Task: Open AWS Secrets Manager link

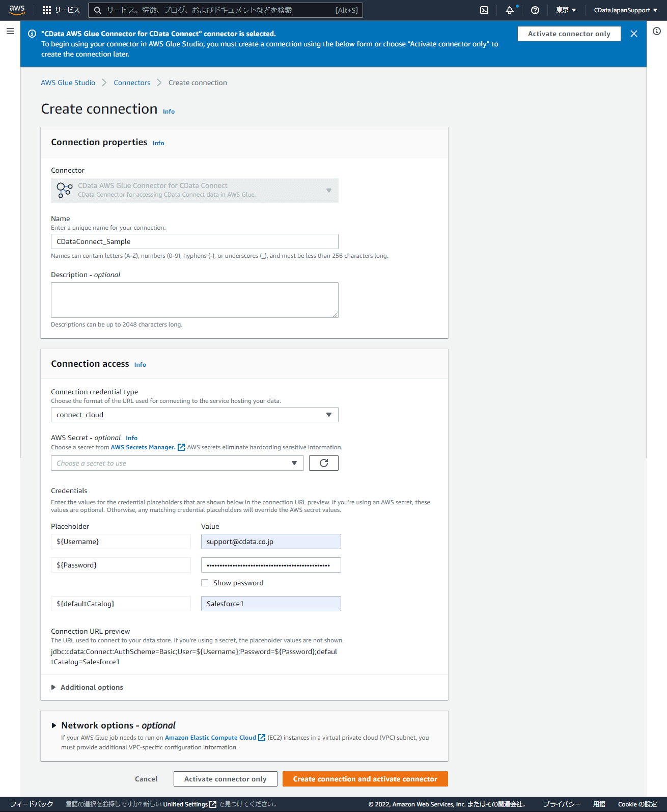Action: [143, 447]
